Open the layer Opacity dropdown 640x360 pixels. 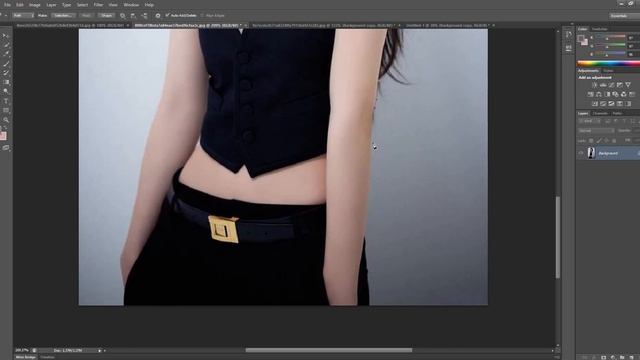tap(636, 131)
